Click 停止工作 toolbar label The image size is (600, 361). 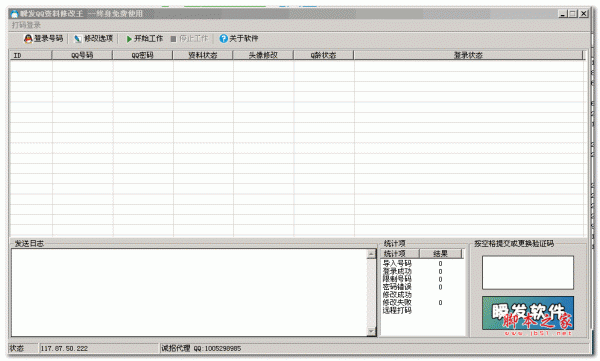[194, 39]
